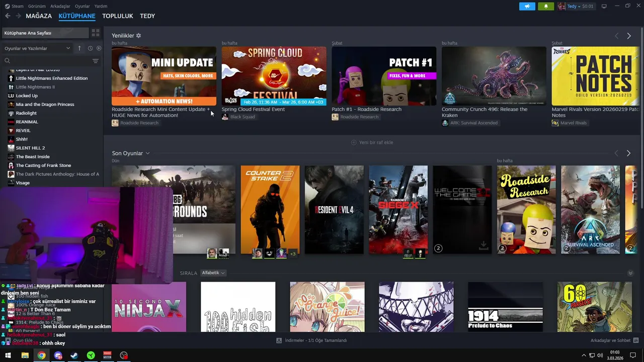Viewport: 644px width, 362px height.
Task: Switch library to grid collections view icon
Action: [x=96, y=33]
